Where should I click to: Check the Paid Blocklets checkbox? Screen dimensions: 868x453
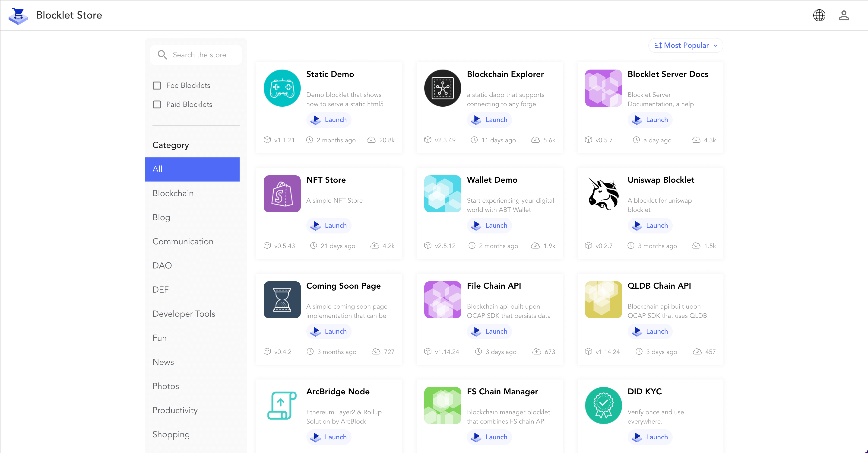point(157,105)
